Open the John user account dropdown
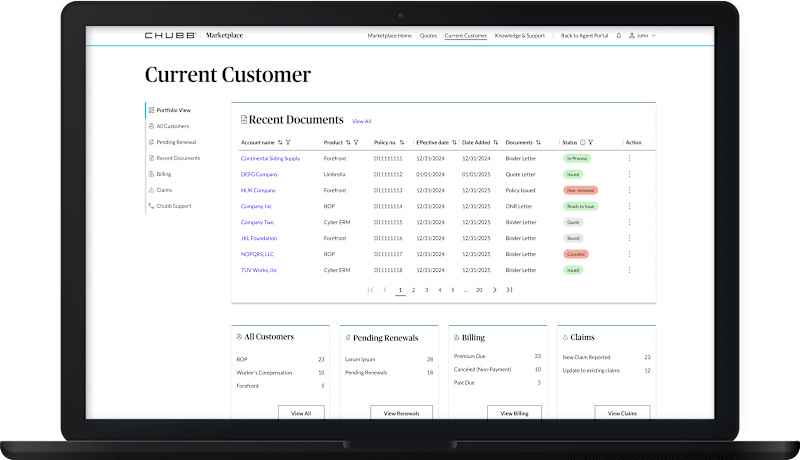The width and height of the screenshot is (800, 460). (642, 36)
